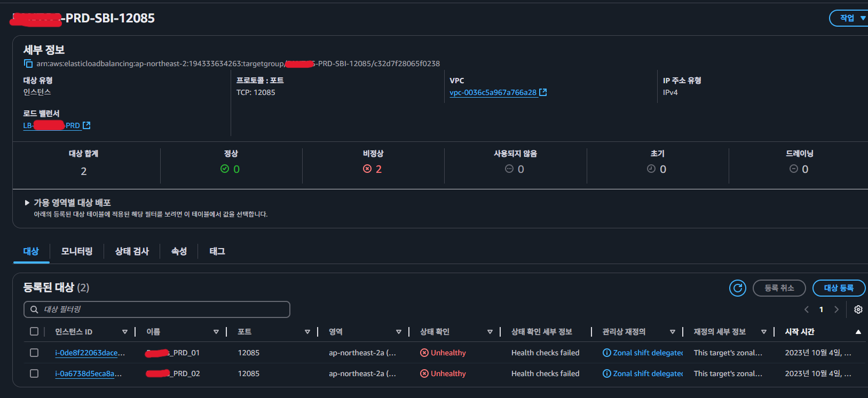
Task: Click info icon on first Zonal shift row
Action: point(606,353)
